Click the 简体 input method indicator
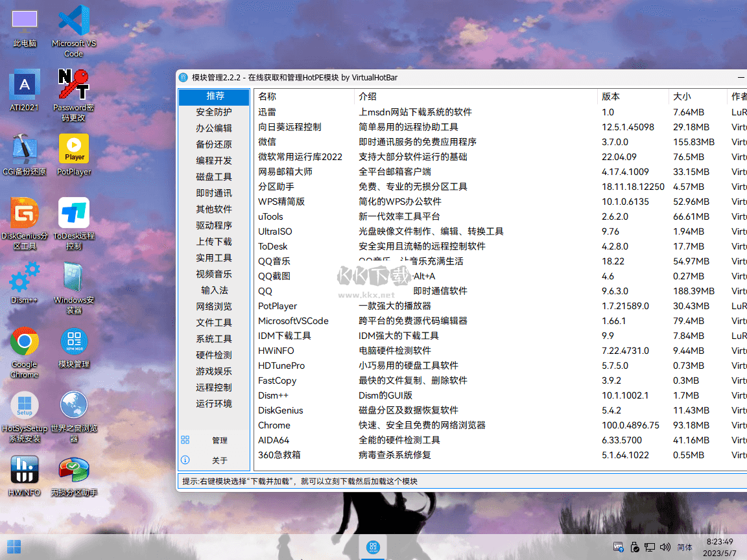This screenshot has height=560, width=747. coord(684,548)
